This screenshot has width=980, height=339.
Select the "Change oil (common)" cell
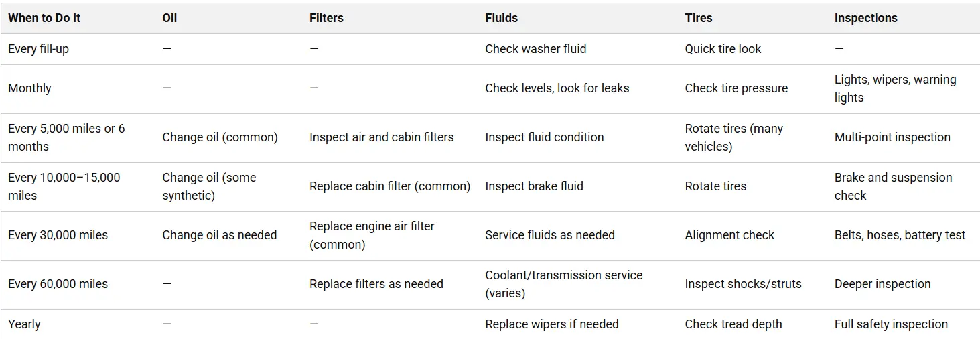(x=220, y=137)
